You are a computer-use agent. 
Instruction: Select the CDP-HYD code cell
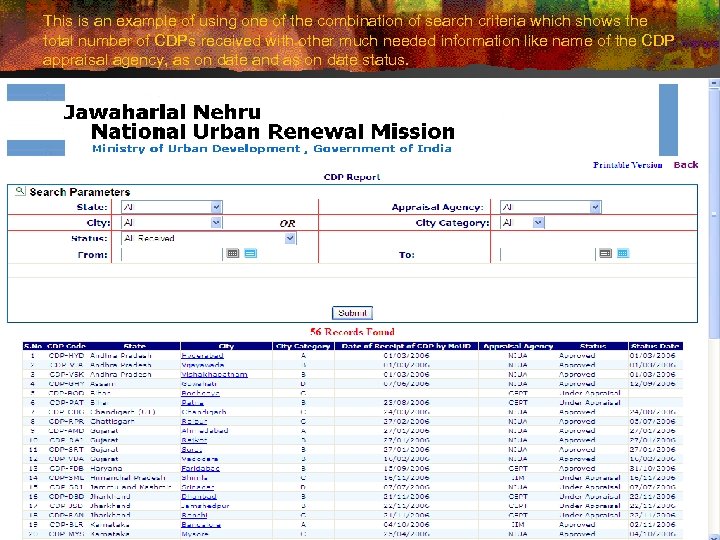pos(67,356)
